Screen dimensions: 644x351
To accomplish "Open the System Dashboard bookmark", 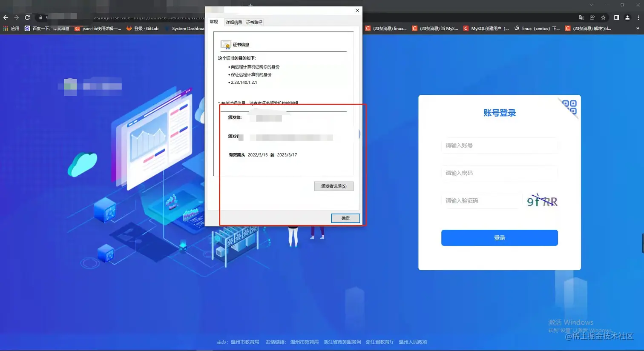I will click(x=184, y=29).
